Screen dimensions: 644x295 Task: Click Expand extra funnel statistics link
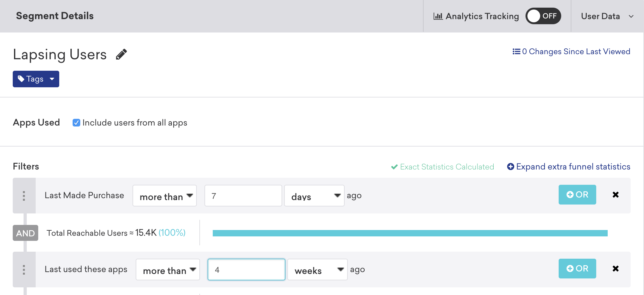click(x=569, y=167)
